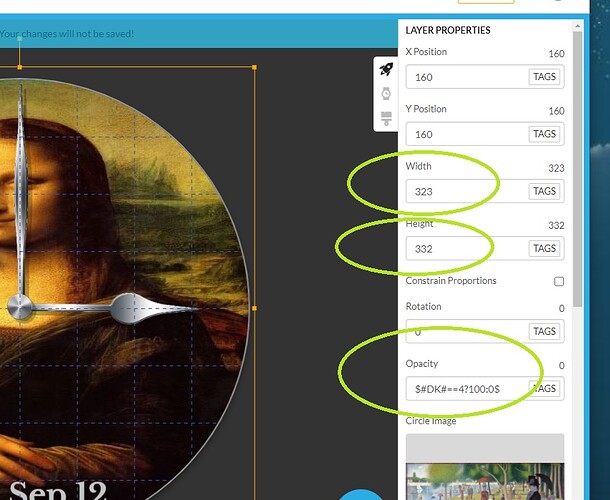The image size is (610, 500).
Task: Toggle the Constrain Proportions checkbox
Action: pos(559,281)
